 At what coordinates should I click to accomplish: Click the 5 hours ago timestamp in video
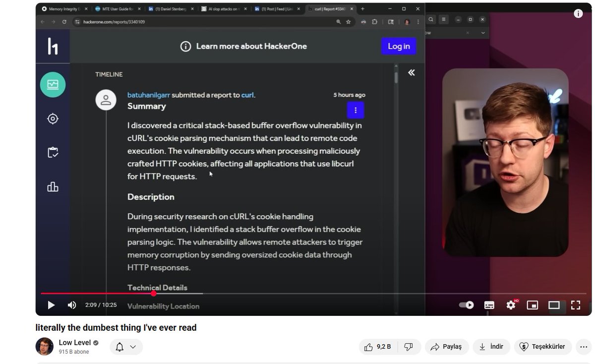point(349,95)
